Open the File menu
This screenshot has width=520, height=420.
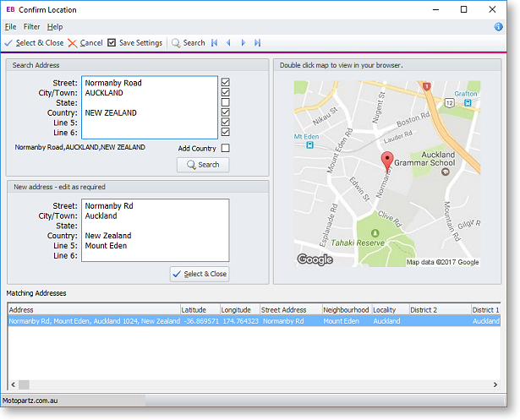coord(11,27)
